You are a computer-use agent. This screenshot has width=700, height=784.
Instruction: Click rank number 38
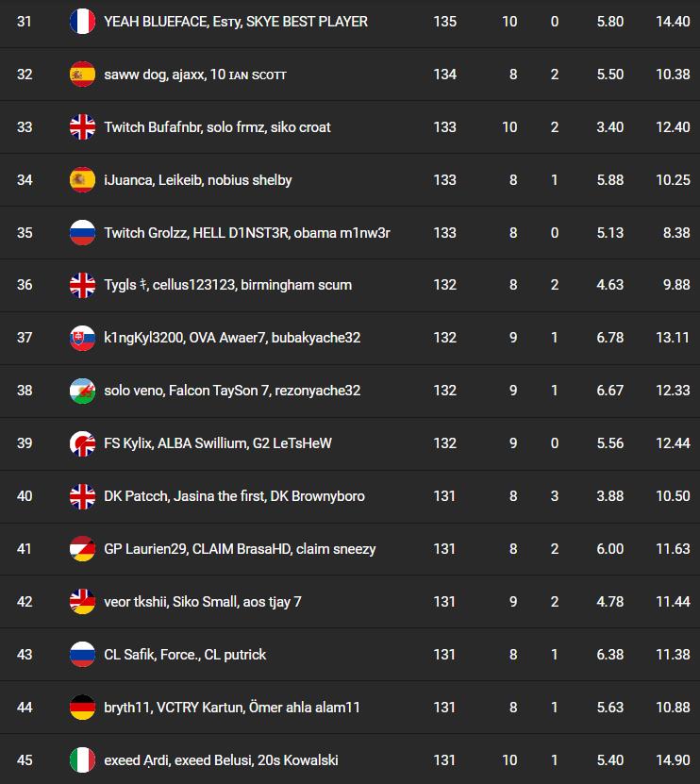(x=25, y=391)
